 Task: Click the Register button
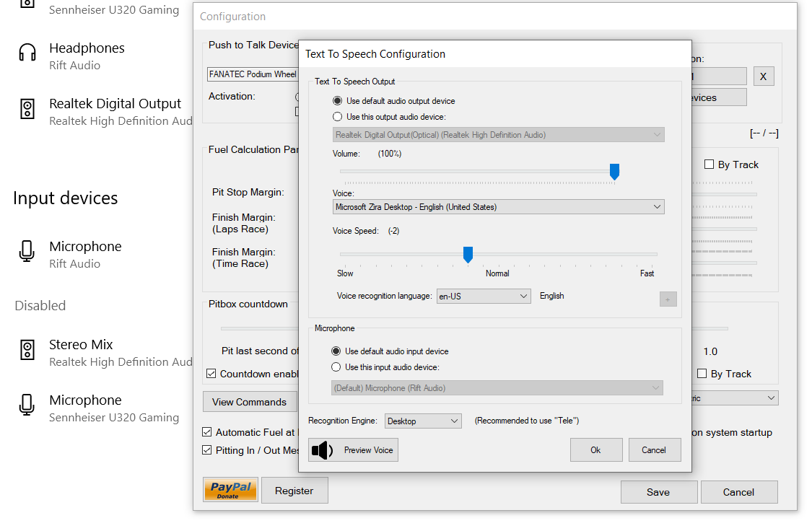tap(294, 491)
